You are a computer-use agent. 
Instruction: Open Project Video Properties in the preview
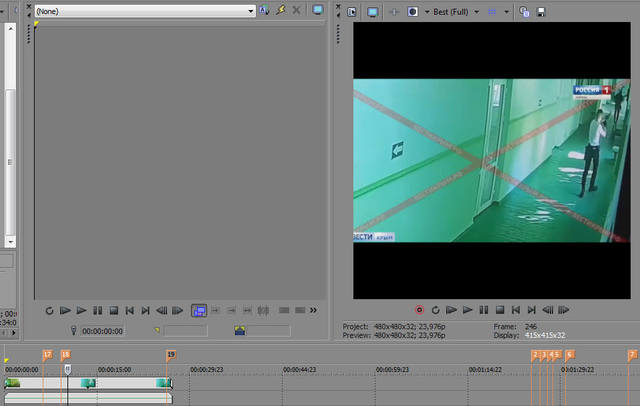coord(352,12)
